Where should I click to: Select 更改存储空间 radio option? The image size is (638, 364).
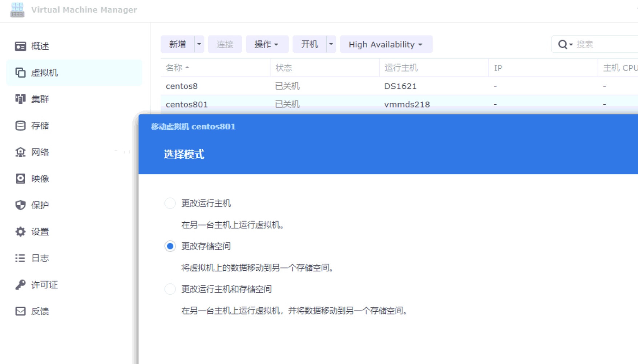pos(170,246)
